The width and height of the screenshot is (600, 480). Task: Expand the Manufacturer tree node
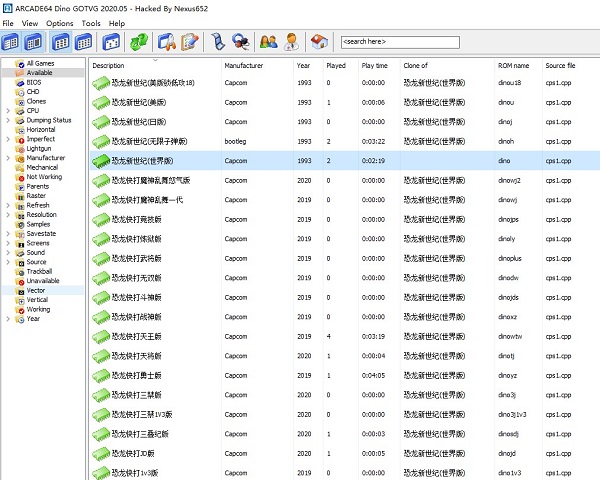(8, 158)
